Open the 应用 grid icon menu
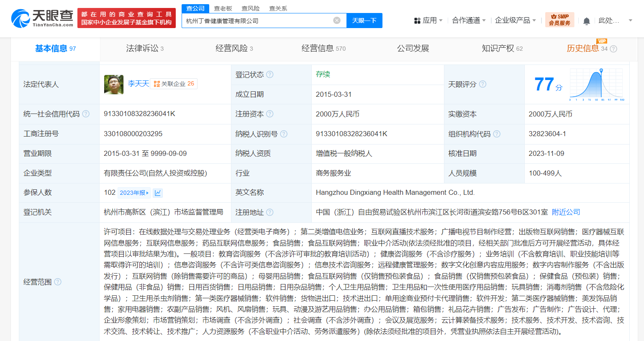Image resolution: width=644 pixels, height=341 pixels. click(417, 21)
